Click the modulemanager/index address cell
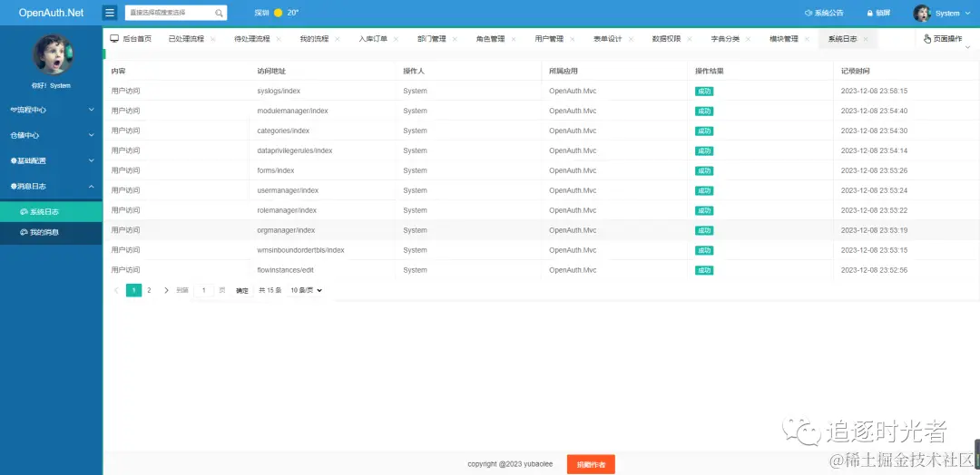This screenshot has width=980, height=475. tap(292, 111)
